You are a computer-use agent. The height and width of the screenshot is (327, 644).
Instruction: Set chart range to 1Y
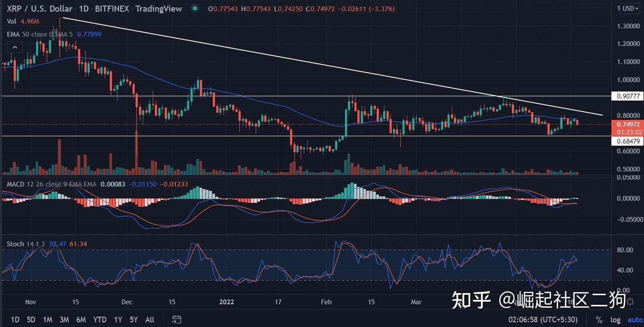coord(118,320)
